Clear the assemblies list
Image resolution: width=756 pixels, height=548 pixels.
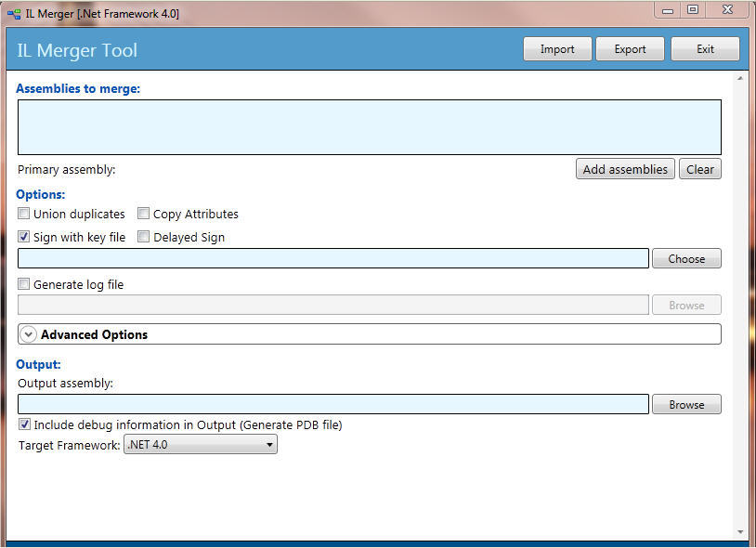point(700,169)
